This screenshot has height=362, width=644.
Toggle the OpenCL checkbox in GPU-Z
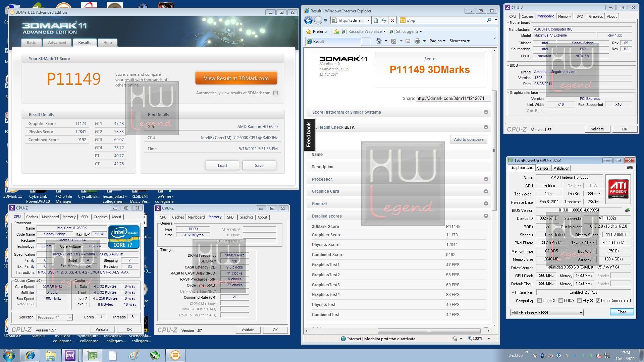[x=539, y=301]
